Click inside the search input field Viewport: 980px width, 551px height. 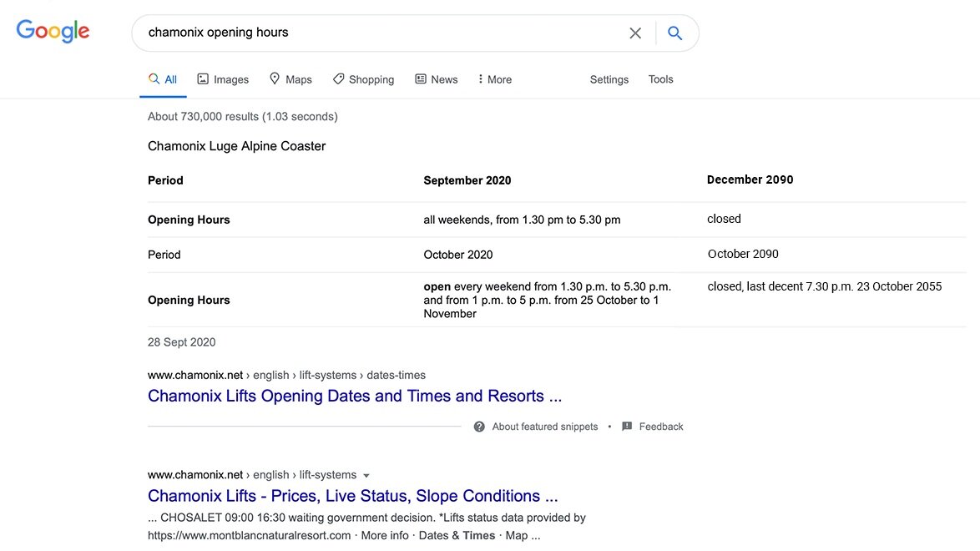(x=376, y=32)
